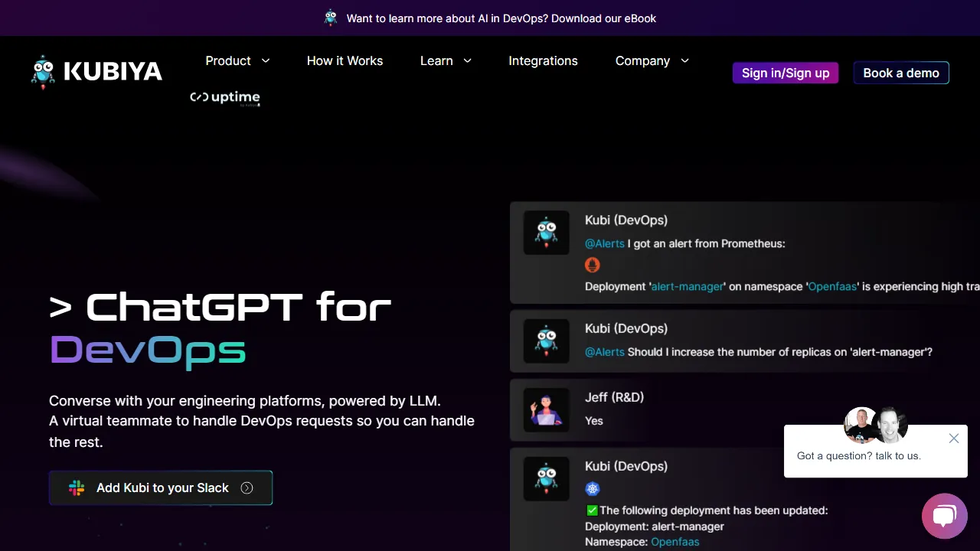Click the 'Jeff (R&D)' name
The width and height of the screenshot is (980, 551).
[614, 397]
